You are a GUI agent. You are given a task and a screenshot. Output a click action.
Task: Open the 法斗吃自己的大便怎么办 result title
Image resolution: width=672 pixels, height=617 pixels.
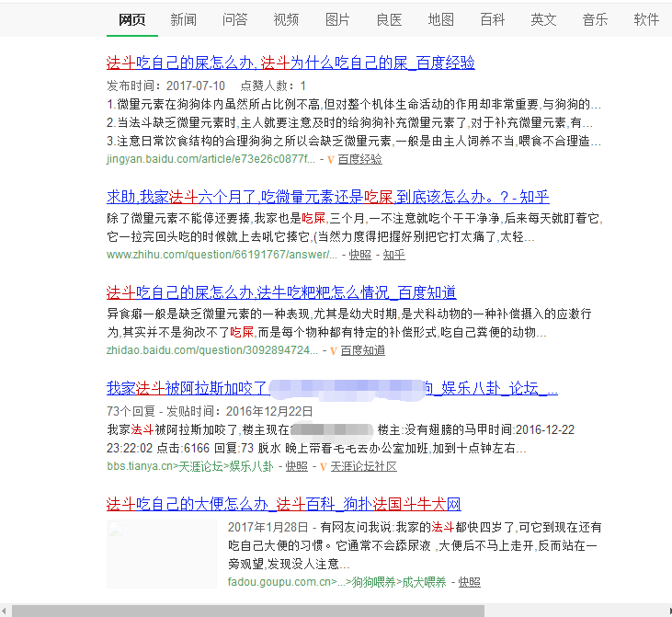(284, 504)
